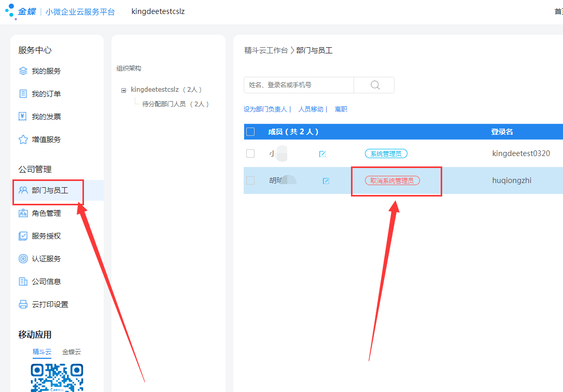563x392 pixels.
Task: Open 云打印设置 in the sidebar
Action: pyautogui.click(x=50, y=304)
